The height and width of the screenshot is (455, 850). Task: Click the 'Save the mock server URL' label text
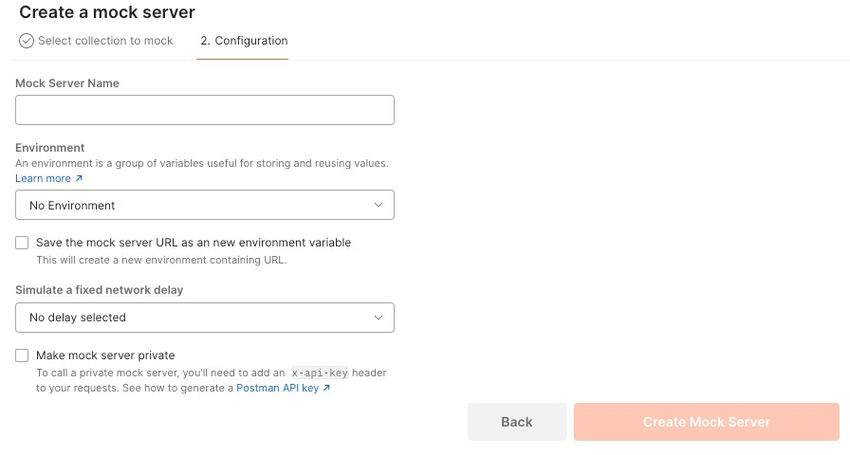pos(193,243)
